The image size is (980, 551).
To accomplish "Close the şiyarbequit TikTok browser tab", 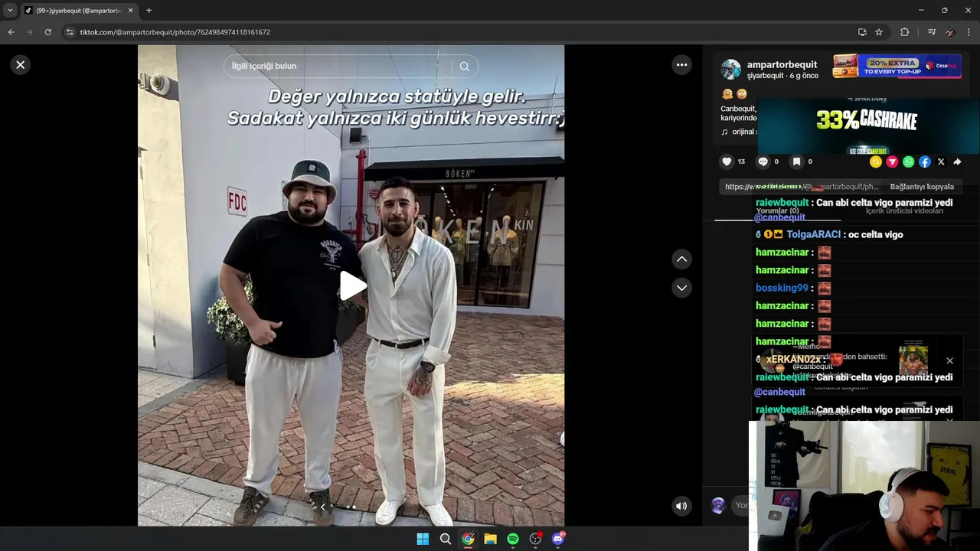I will coord(130,11).
